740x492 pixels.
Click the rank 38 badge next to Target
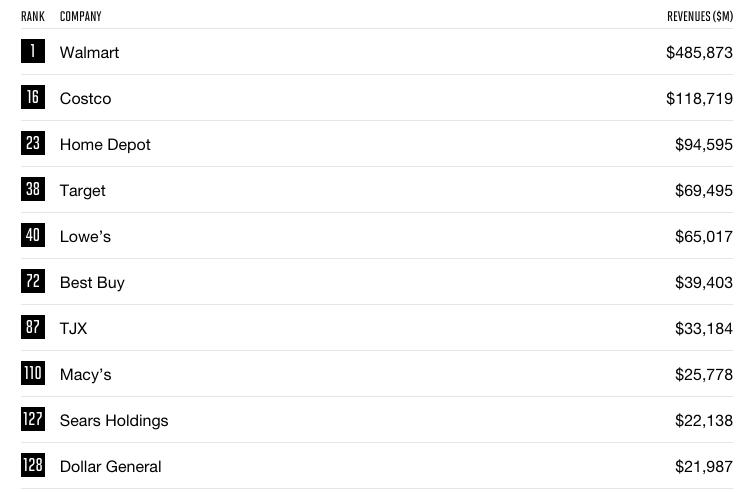coord(33,189)
